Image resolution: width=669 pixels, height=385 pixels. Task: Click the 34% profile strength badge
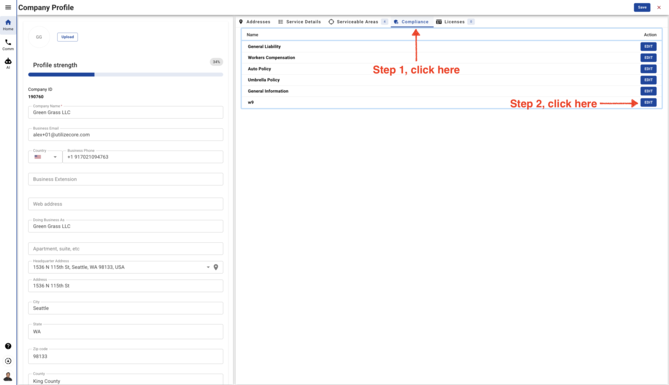(x=216, y=62)
